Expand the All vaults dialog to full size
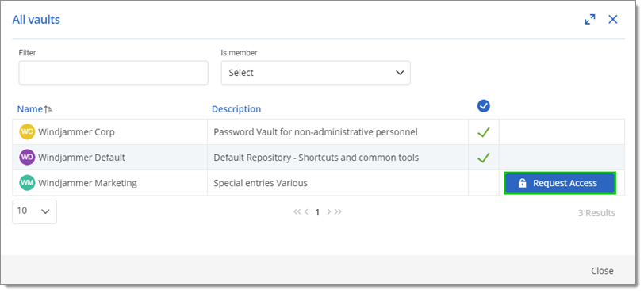This screenshot has width=644, height=293. point(590,19)
